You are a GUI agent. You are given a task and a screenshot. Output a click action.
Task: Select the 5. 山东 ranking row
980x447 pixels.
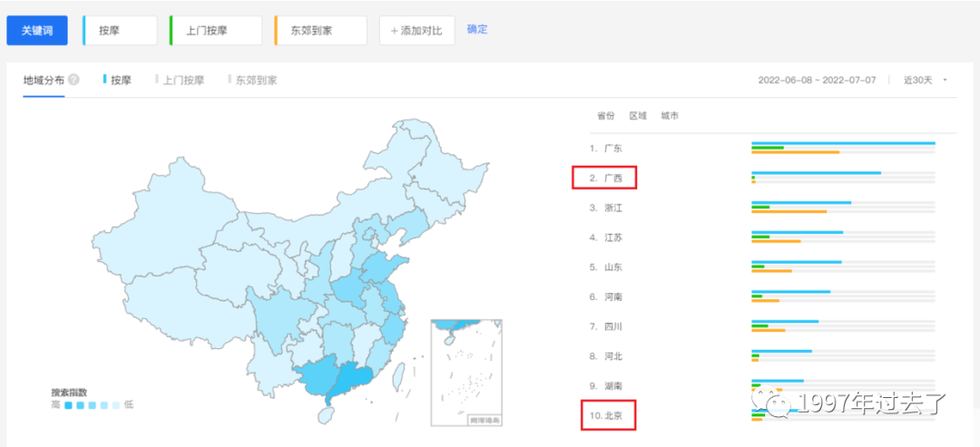762,267
